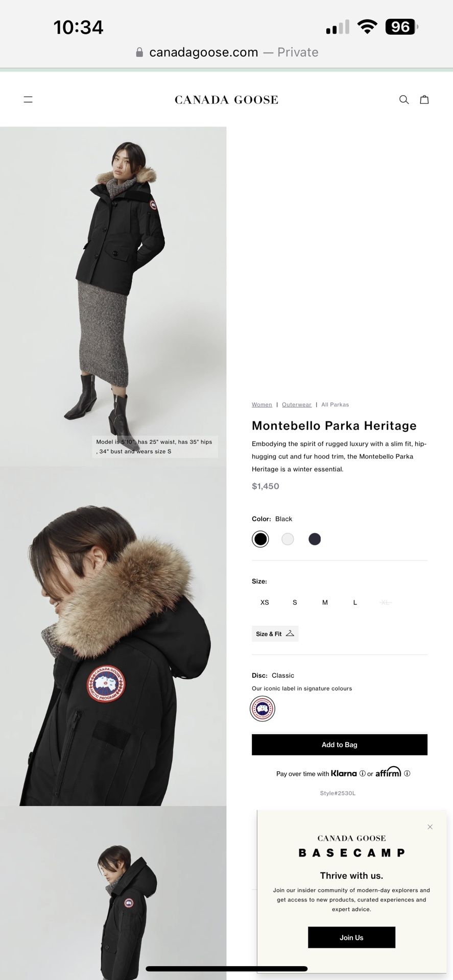The height and width of the screenshot is (980, 453).
Task: Go to Women breadcrumb link
Action: coord(262,405)
